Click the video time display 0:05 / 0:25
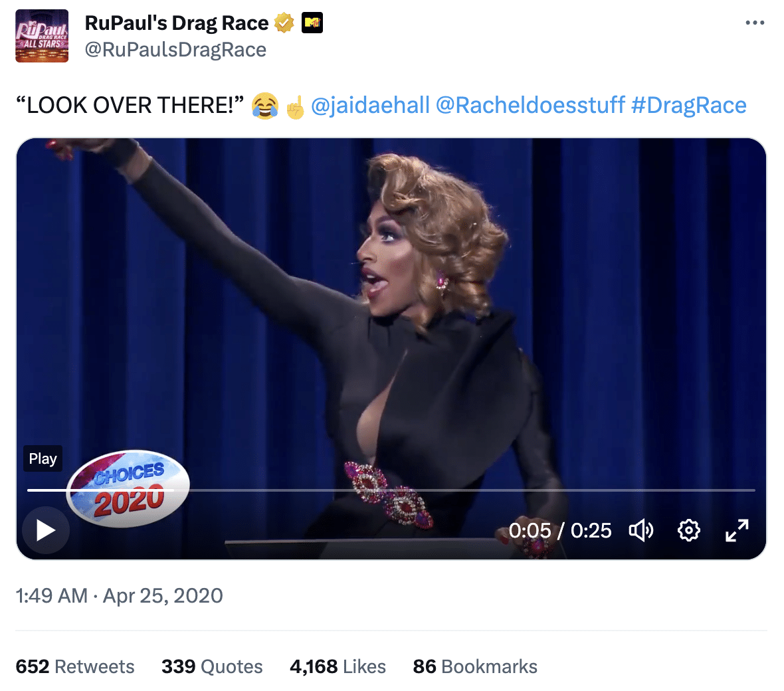Image resolution: width=784 pixels, height=691 pixels. pyautogui.click(x=560, y=530)
